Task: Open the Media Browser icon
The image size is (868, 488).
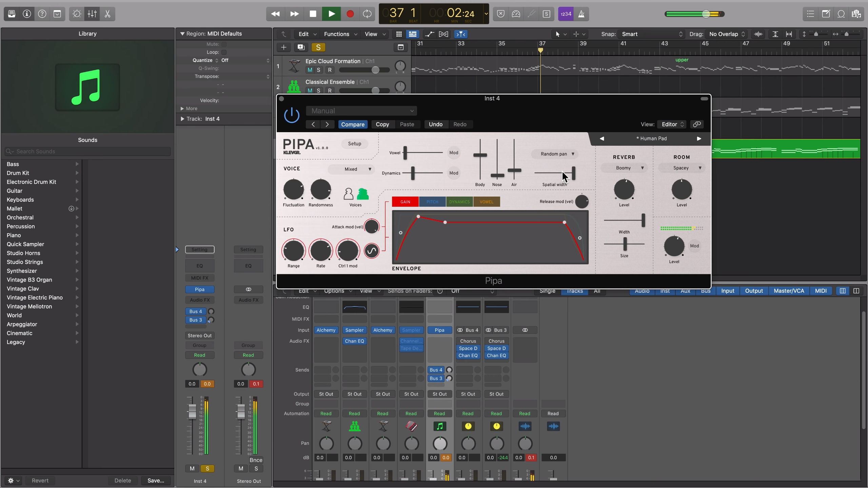Action: tap(856, 14)
